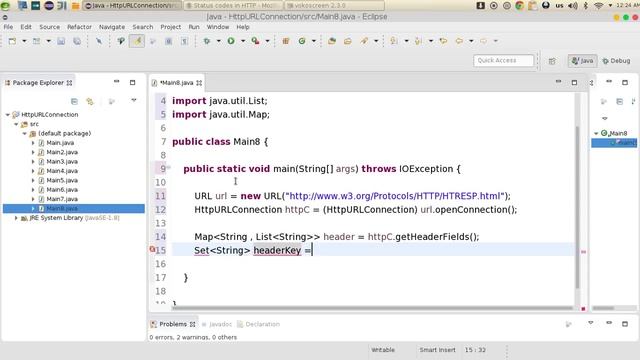Switch to the Javadoc tab
The width and height of the screenshot is (640, 360).
[217, 324]
